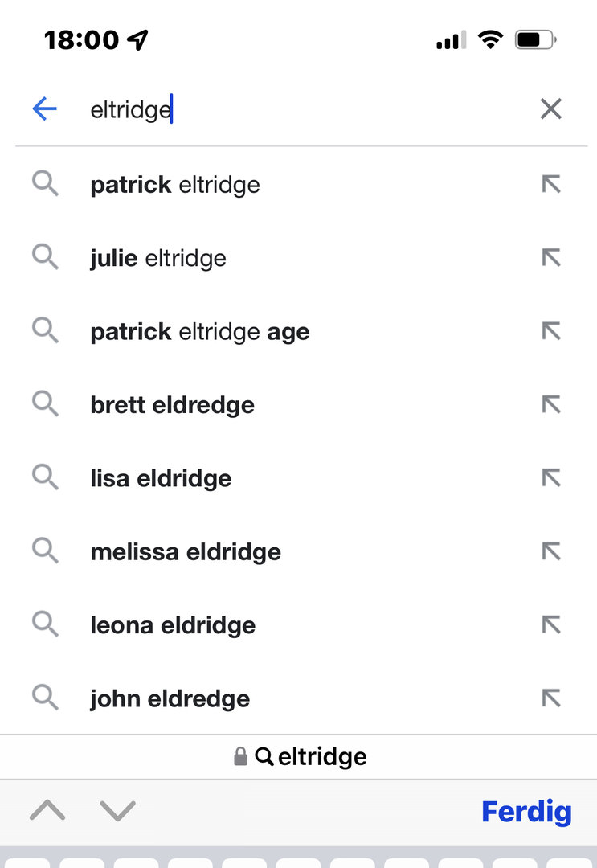Select suggestion patrick eltridge
Screen dimensions: 597x868
[x=175, y=185]
